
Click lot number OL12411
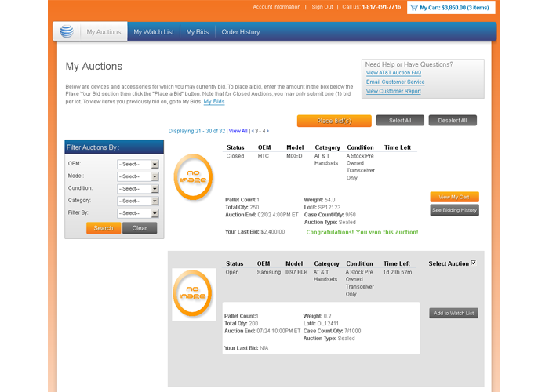pos(328,323)
